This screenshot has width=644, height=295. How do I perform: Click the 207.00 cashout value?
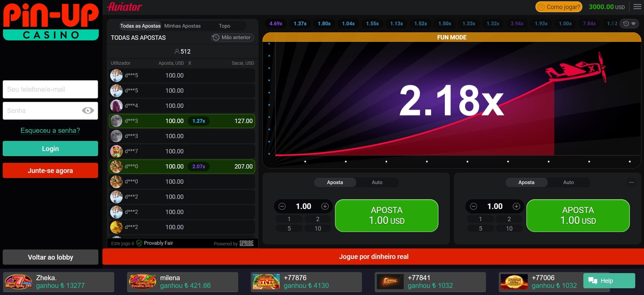click(x=243, y=167)
